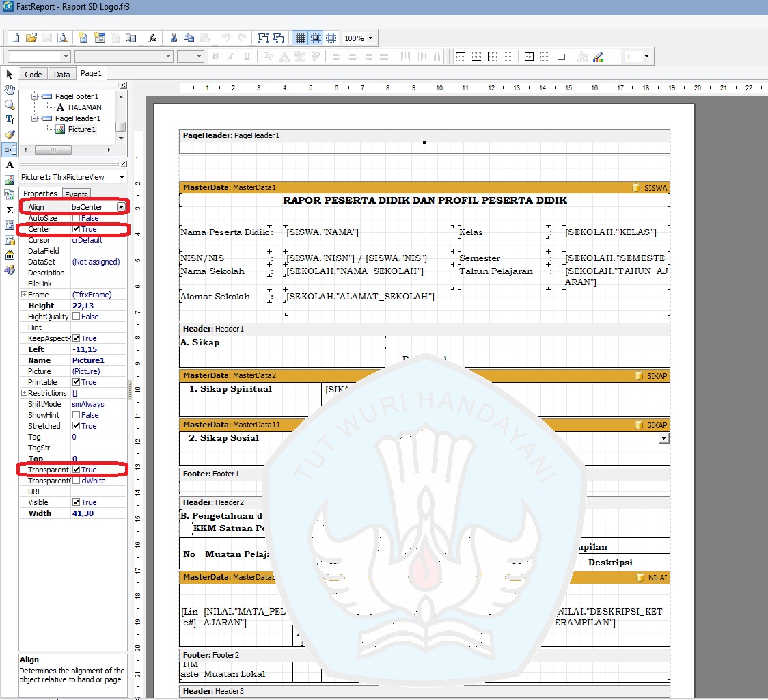Select the Insert Picture object tool
This screenshot has width=768, height=700.
pyautogui.click(x=10, y=180)
